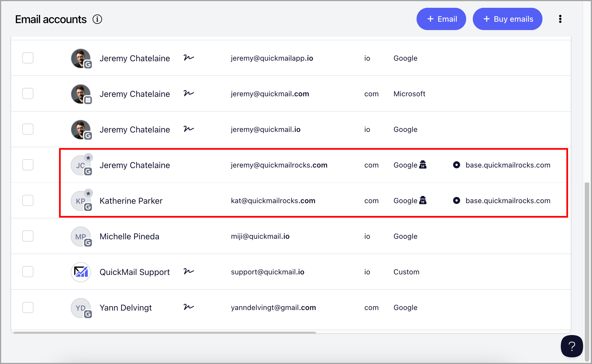Image resolution: width=592 pixels, height=364 pixels.
Task: Click signature icon for jeremy@quickmail.com
Action: (x=189, y=93)
